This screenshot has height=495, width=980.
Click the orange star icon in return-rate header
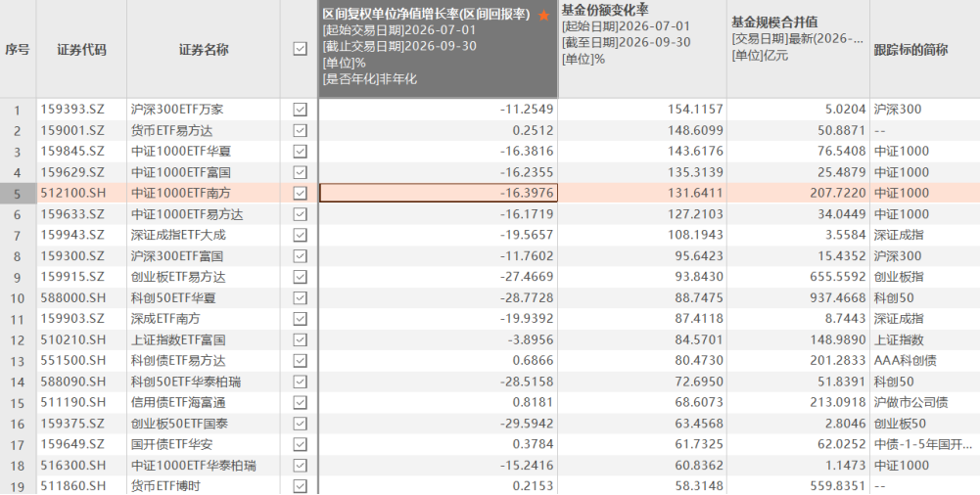pyautogui.click(x=543, y=15)
